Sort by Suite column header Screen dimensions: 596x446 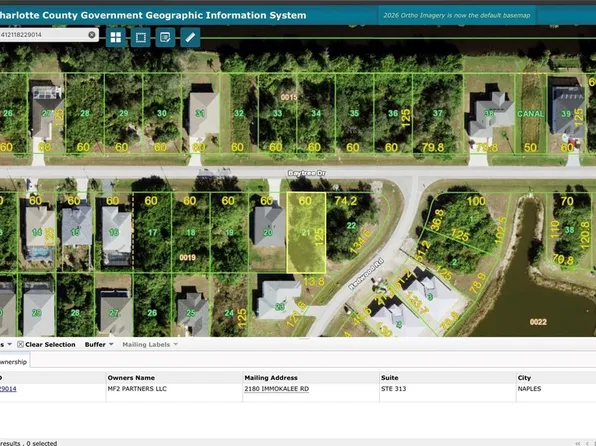click(x=390, y=378)
